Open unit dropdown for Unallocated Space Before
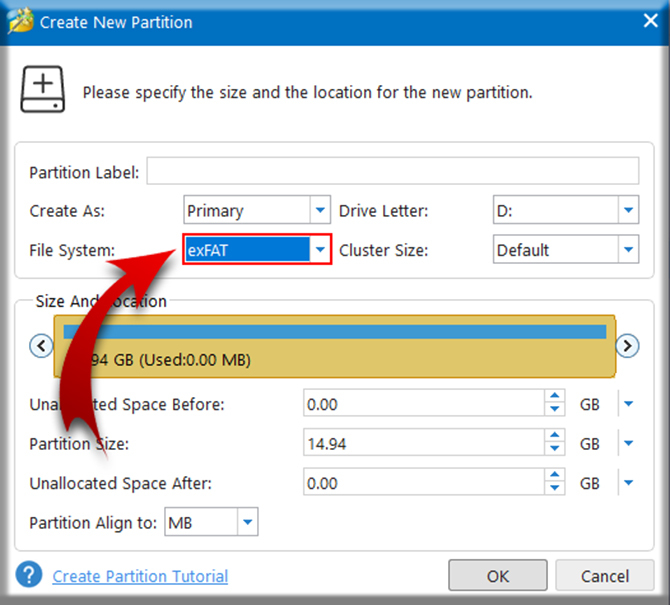Screen dimensions: 670x605 tap(628, 403)
